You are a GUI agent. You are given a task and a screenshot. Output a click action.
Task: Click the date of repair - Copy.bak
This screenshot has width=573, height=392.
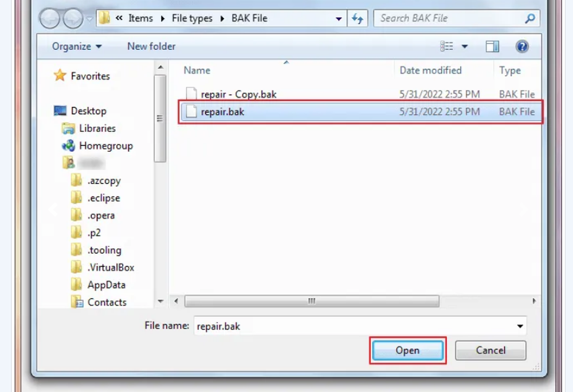(439, 94)
